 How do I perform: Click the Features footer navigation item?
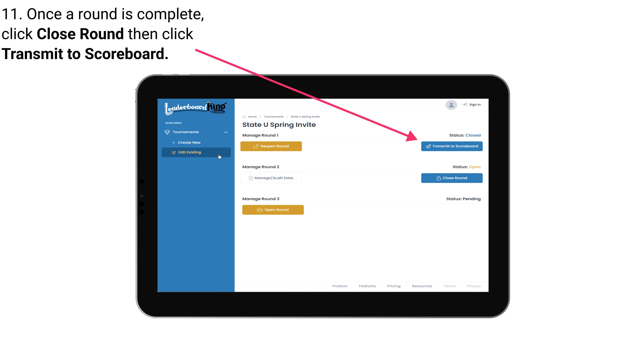(367, 286)
